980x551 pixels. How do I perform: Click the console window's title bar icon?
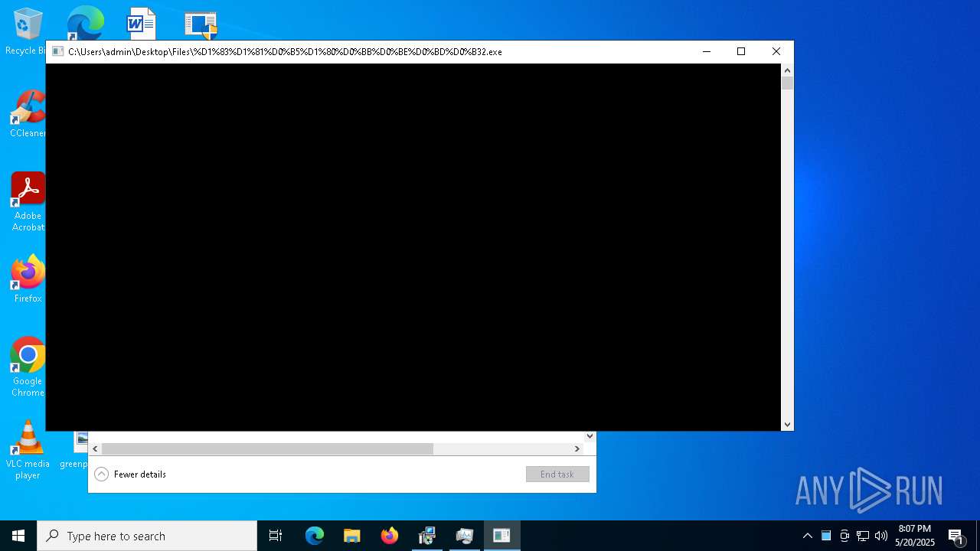point(57,52)
